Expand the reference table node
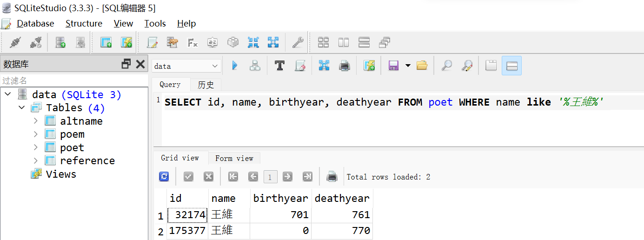The height and width of the screenshot is (240, 644). (x=36, y=160)
